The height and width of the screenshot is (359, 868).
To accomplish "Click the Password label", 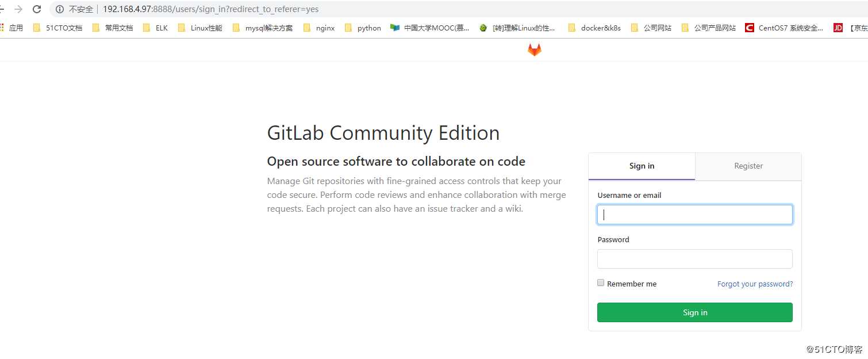I will pyautogui.click(x=613, y=240).
